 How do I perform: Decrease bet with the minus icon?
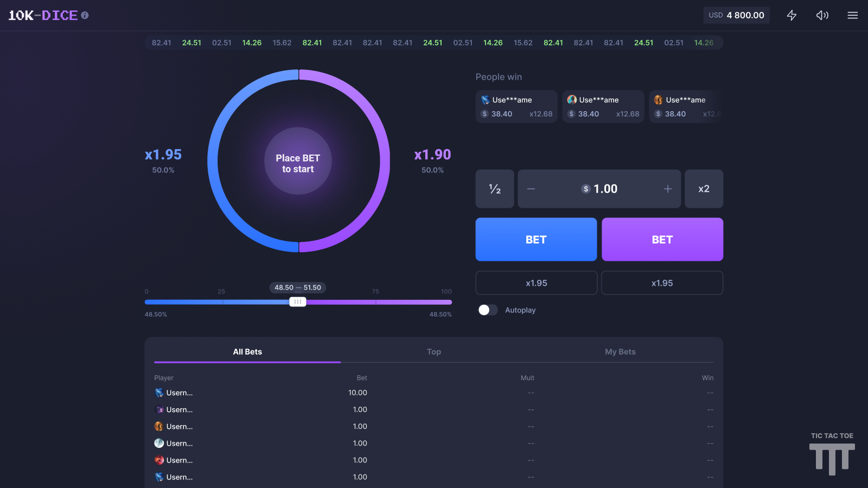tap(531, 189)
